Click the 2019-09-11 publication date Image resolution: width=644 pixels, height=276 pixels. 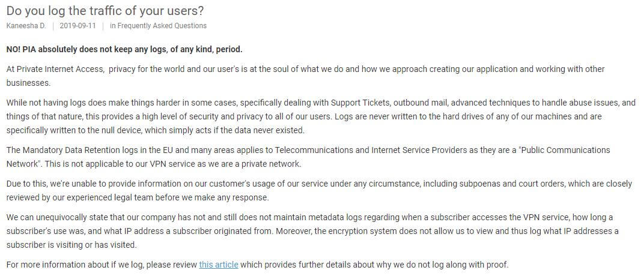(x=77, y=25)
